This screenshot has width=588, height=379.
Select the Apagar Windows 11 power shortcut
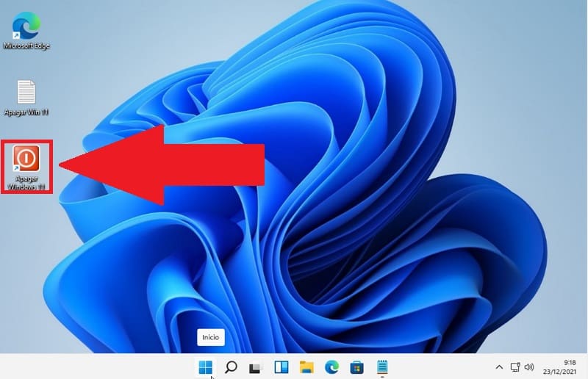click(x=26, y=167)
